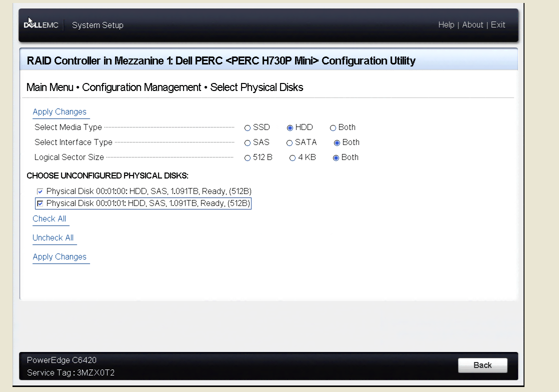This screenshot has width=559, height=392.
Task: Click the Physical Disk 00:01:00 label text
Action: [149, 191]
